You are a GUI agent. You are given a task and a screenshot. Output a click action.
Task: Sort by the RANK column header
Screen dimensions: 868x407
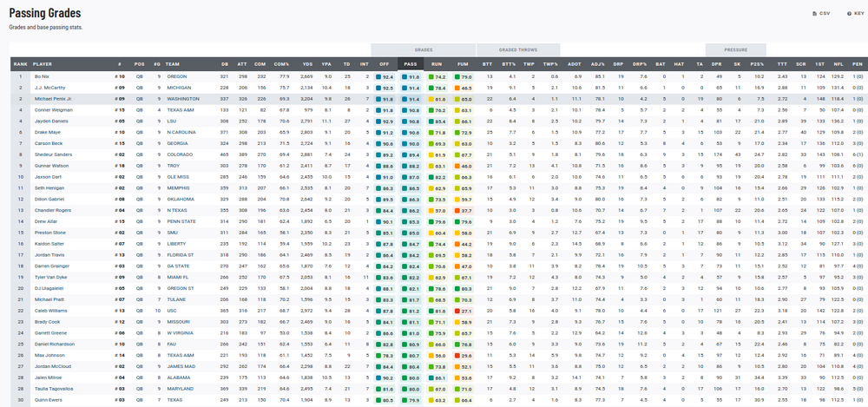[x=19, y=64]
